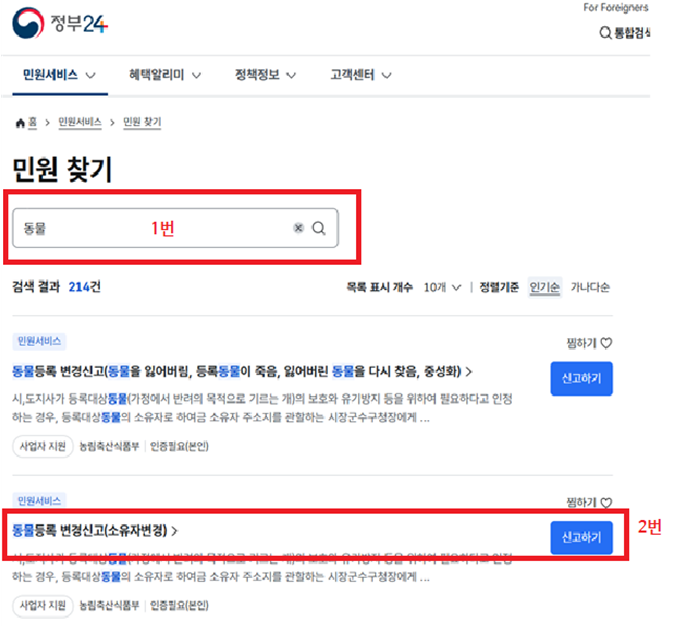This screenshot has height=637, width=678.
Task: Click the home icon in the breadcrumb
Action: tap(20, 123)
